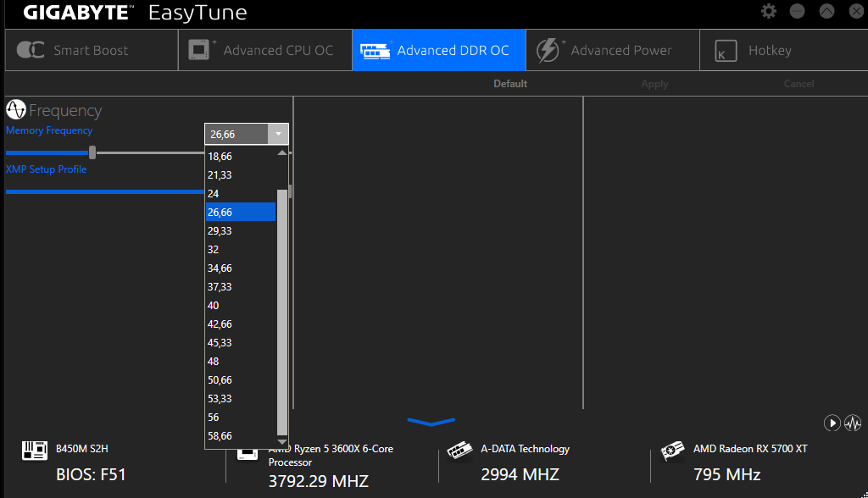This screenshot has width=868, height=498.
Task: Click the play icon at bottom right
Action: [x=832, y=423]
